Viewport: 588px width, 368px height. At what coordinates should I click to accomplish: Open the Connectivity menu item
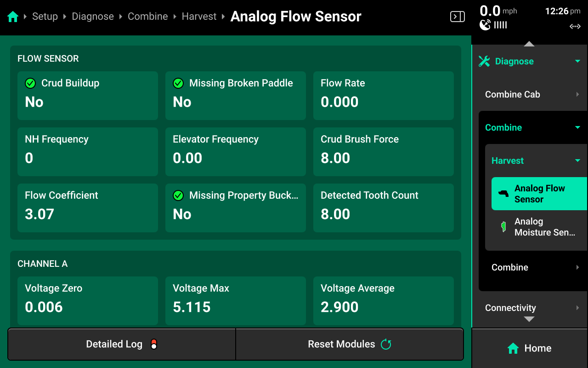tap(529, 308)
